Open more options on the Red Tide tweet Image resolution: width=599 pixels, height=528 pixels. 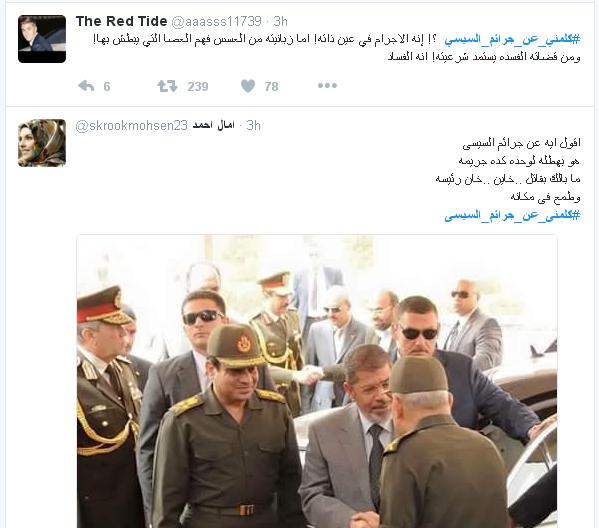tap(327, 86)
